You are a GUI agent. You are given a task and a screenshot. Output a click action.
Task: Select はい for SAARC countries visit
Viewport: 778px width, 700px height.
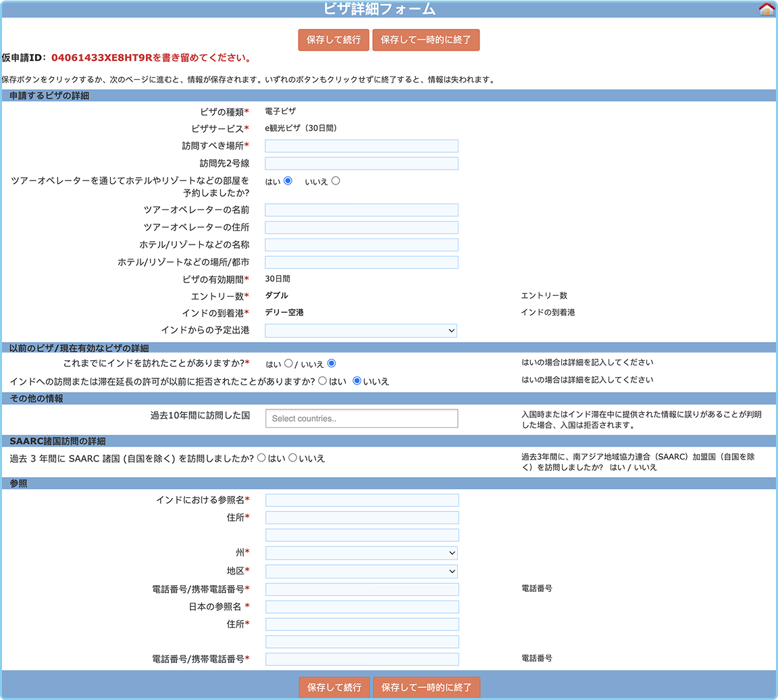pos(261,457)
